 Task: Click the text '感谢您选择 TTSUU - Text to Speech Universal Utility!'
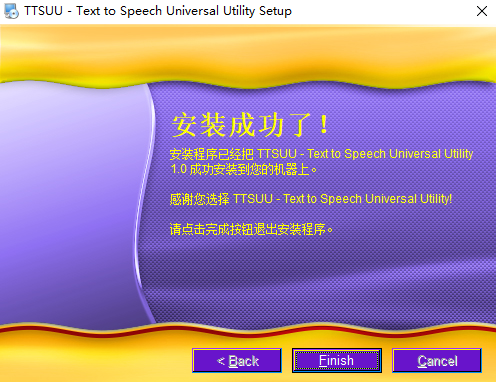click(x=311, y=199)
